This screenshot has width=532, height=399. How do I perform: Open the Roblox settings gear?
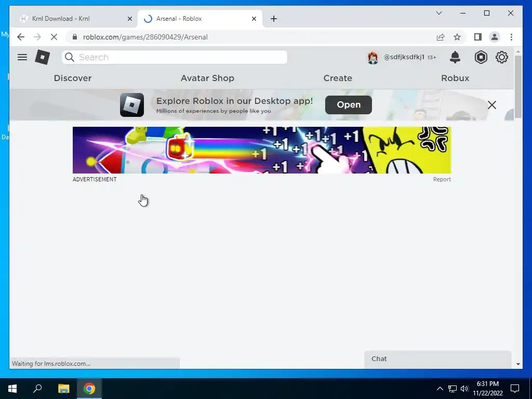(x=502, y=57)
